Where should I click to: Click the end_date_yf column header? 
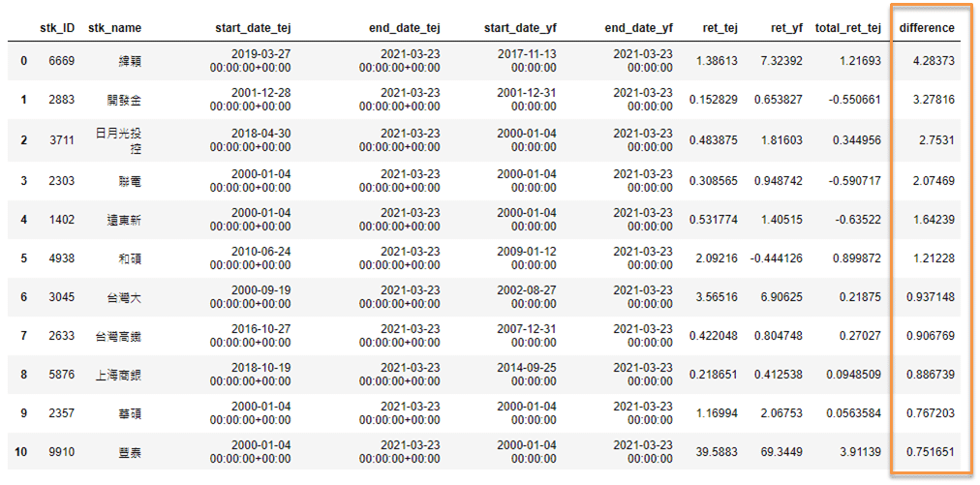[639, 27]
